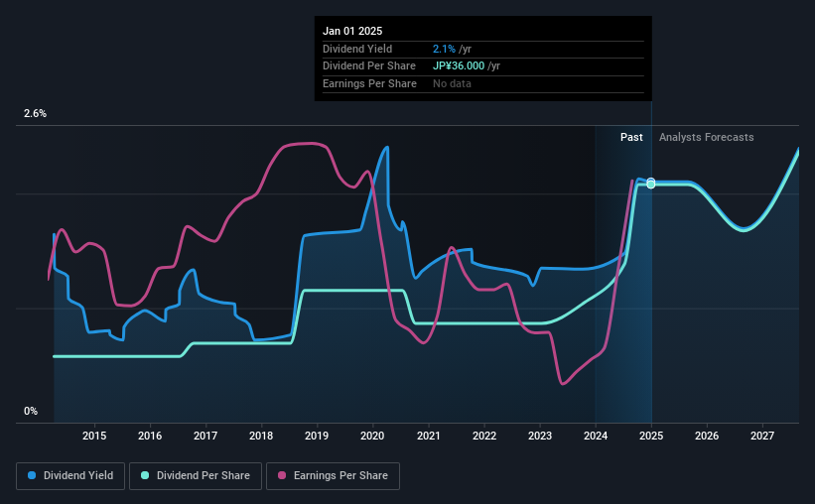The width and height of the screenshot is (815, 504).
Task: Click the tooltip 'Dividend Per Share' row label
Action: pyautogui.click(x=369, y=66)
